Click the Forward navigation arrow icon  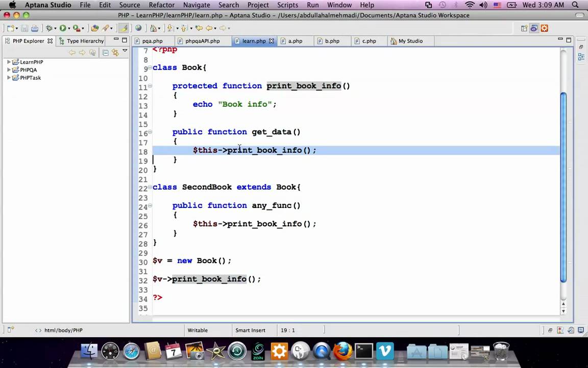pos(223,28)
